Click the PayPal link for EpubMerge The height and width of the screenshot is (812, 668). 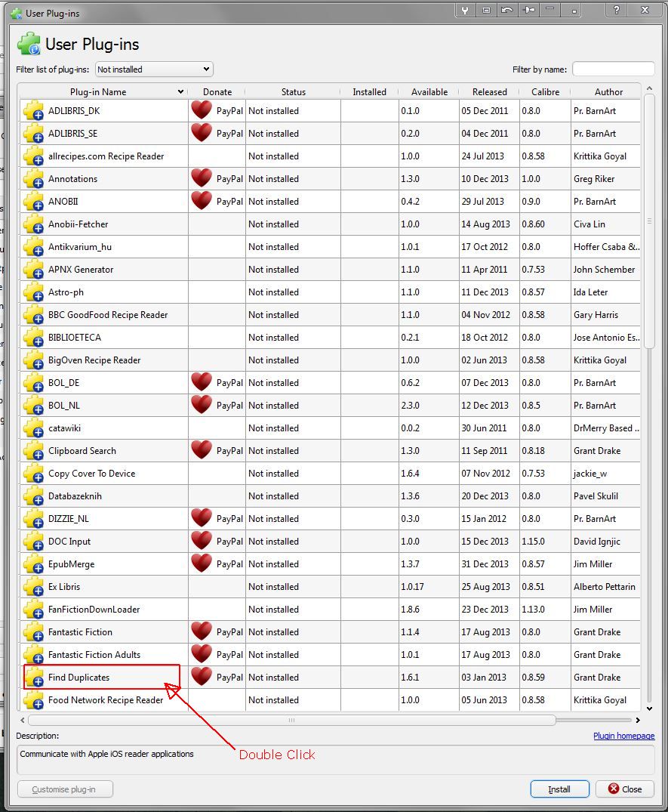click(x=229, y=564)
